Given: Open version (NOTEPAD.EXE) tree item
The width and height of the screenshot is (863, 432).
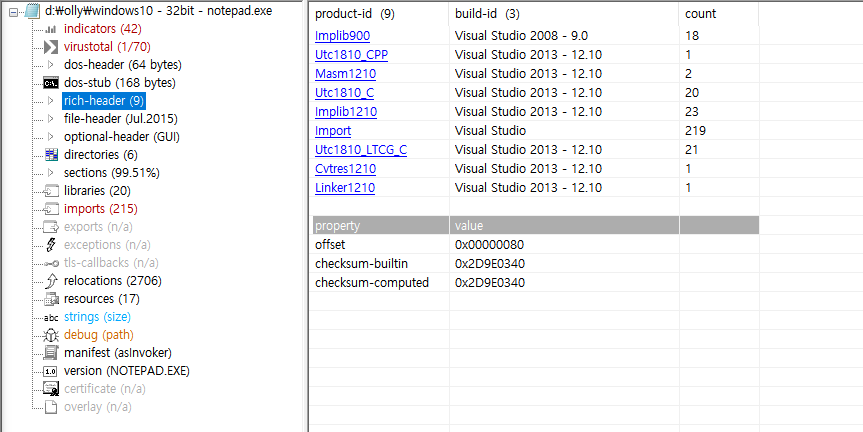Looking at the screenshot, I should [x=127, y=371].
